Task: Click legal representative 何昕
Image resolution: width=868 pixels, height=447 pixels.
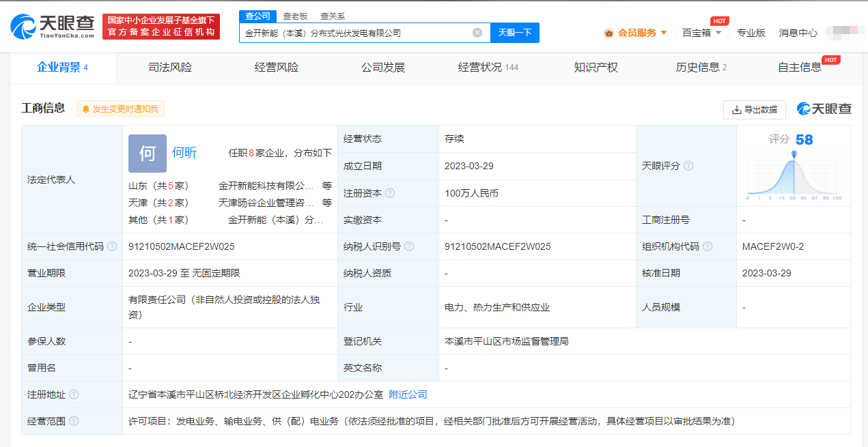Action: coord(184,152)
